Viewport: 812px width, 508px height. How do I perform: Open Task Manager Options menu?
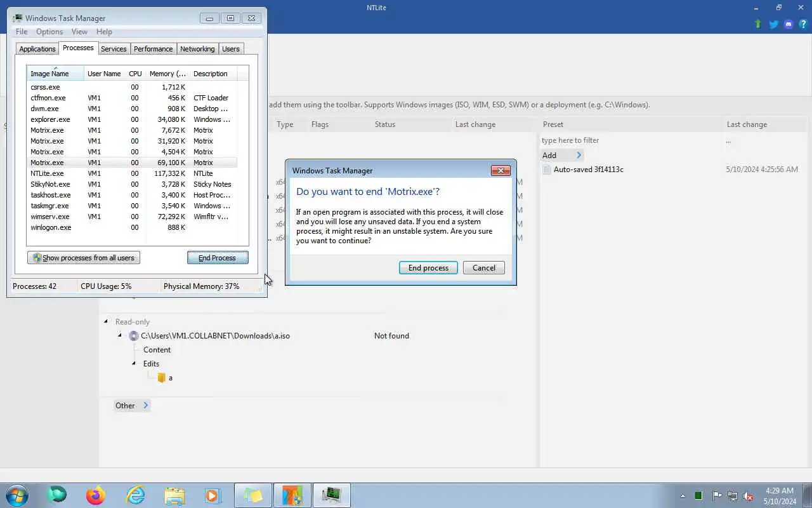click(49, 32)
